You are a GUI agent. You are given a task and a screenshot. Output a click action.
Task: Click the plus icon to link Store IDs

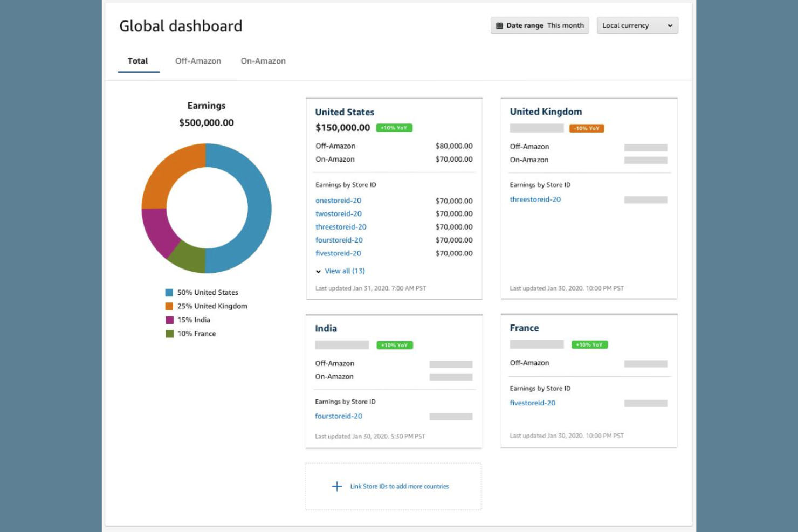click(x=337, y=486)
